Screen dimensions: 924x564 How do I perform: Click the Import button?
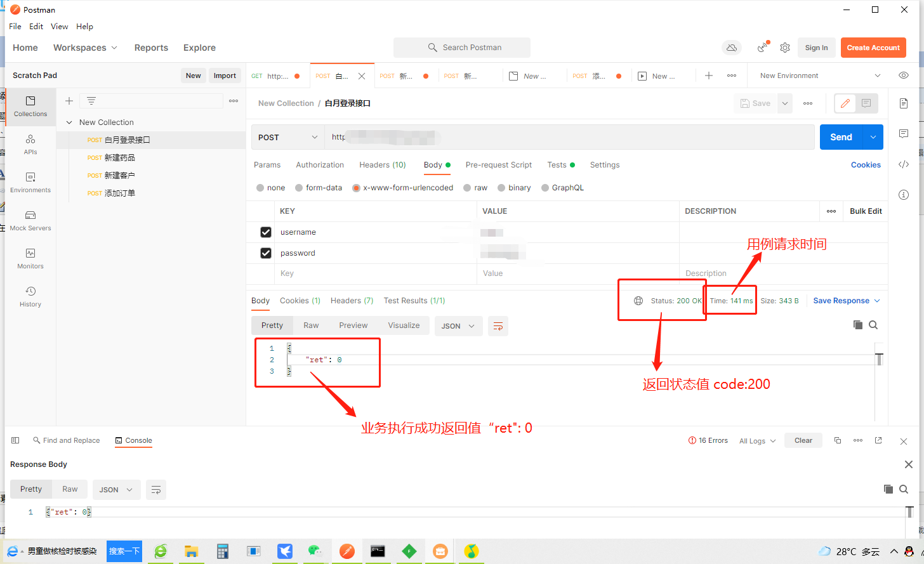[x=225, y=75]
